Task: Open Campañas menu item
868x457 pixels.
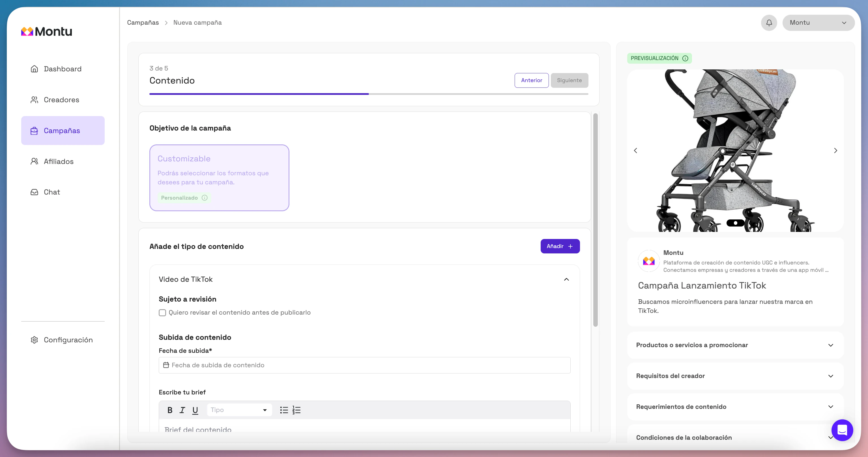Action: coord(63,131)
